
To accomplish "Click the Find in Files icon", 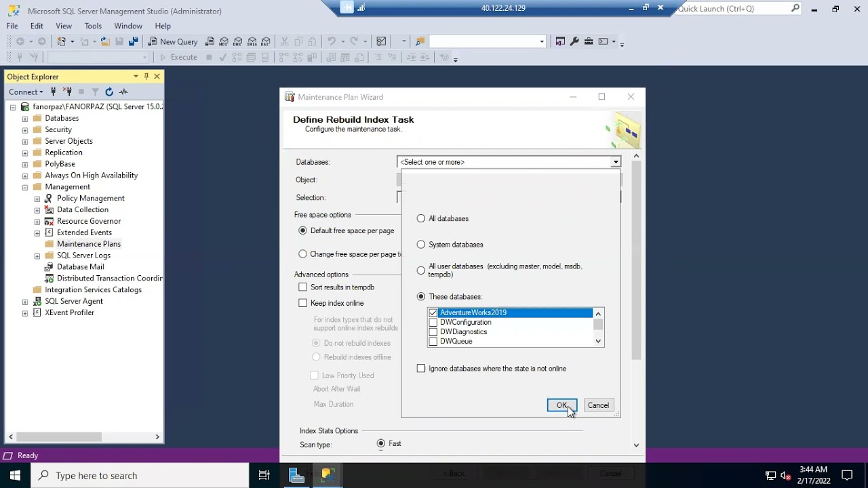I will click(420, 41).
